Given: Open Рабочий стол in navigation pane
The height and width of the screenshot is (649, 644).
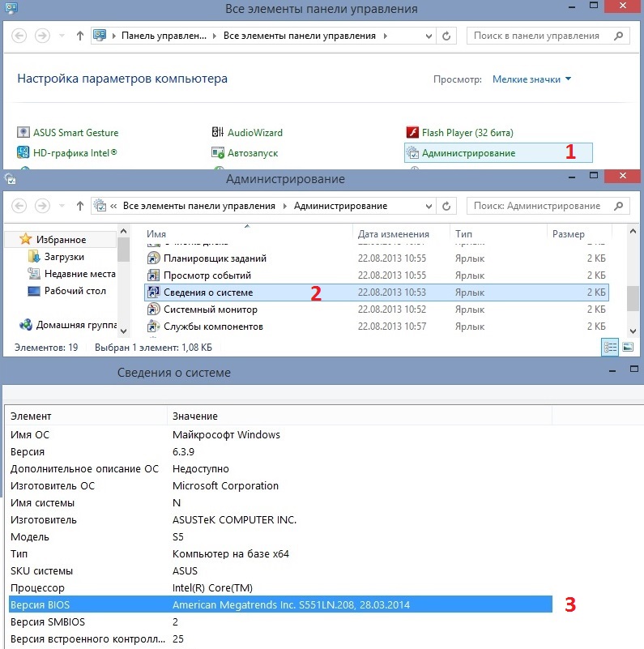Looking at the screenshot, I should 75,291.
